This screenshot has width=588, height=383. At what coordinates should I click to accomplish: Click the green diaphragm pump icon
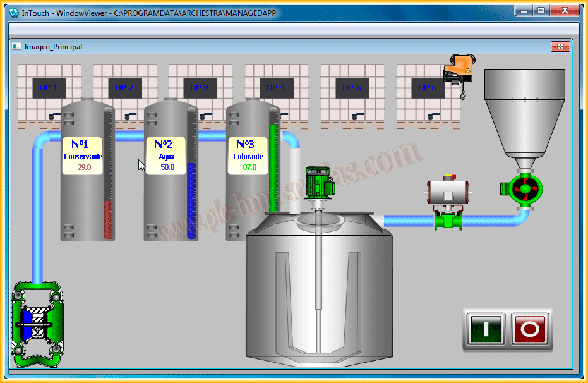click(35, 325)
